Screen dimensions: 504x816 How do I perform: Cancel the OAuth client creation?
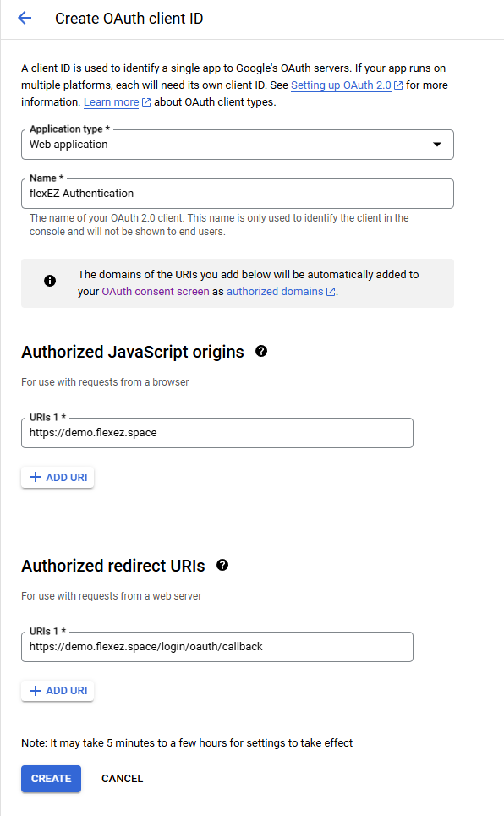click(x=122, y=779)
